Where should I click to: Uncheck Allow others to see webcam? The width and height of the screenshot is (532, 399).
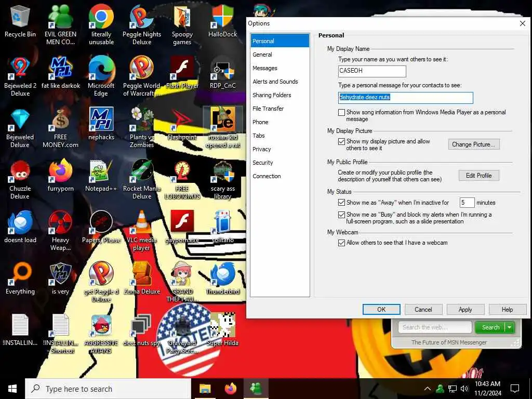click(x=342, y=243)
